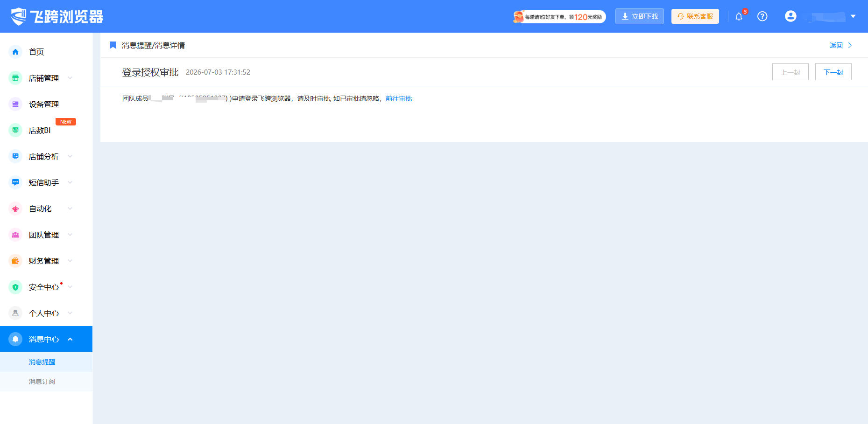This screenshot has width=868, height=424.
Task: Expand the 店铺管理 menu chevron
Action: click(x=70, y=78)
